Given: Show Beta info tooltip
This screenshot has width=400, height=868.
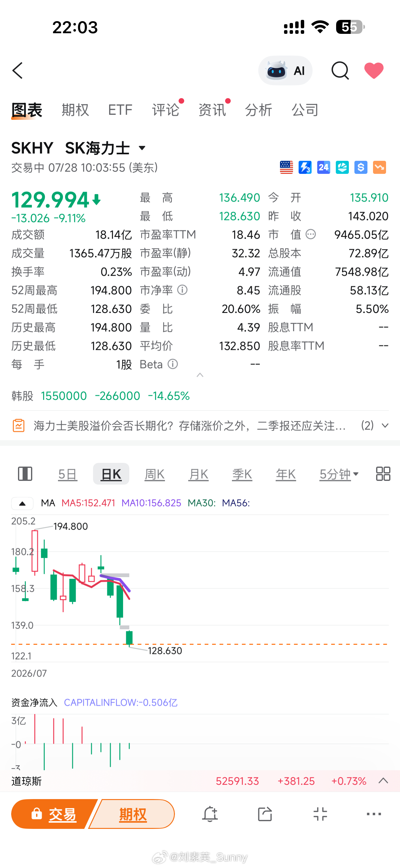Looking at the screenshot, I should pyautogui.click(x=173, y=364).
